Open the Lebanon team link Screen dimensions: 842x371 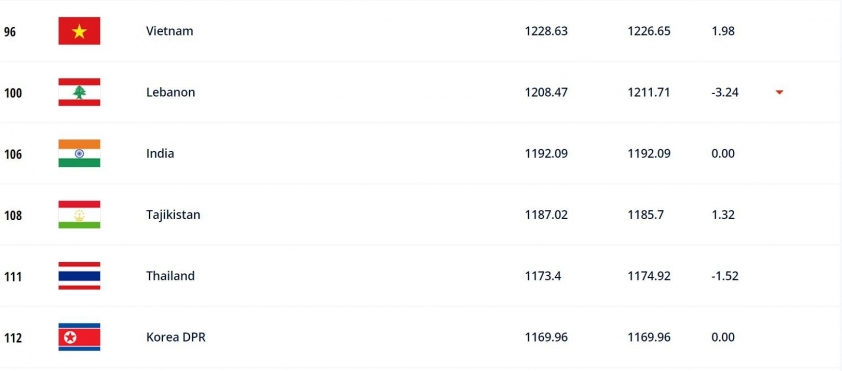170,92
